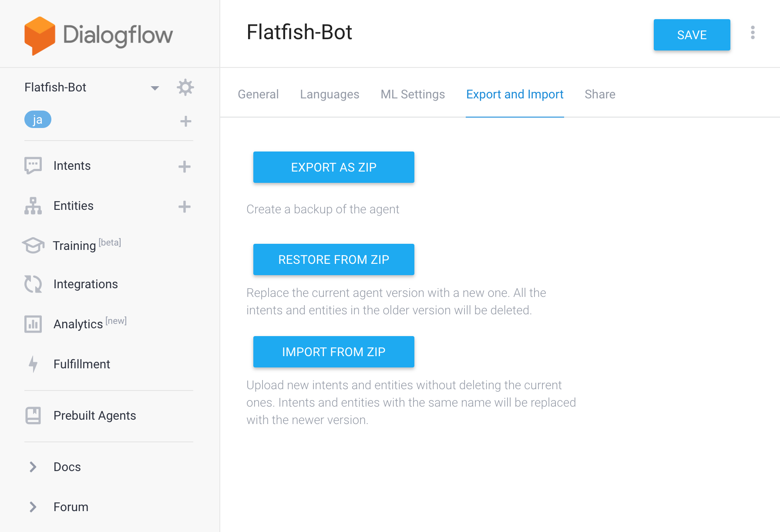Image resolution: width=780 pixels, height=532 pixels.
Task: Add a new entity with plus icon
Action: [185, 206]
